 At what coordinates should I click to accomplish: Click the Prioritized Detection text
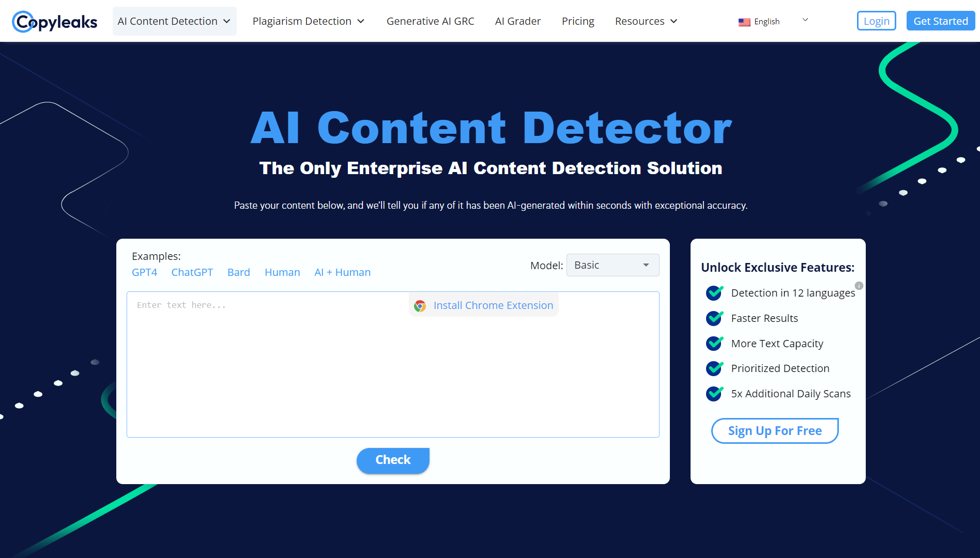[780, 368]
